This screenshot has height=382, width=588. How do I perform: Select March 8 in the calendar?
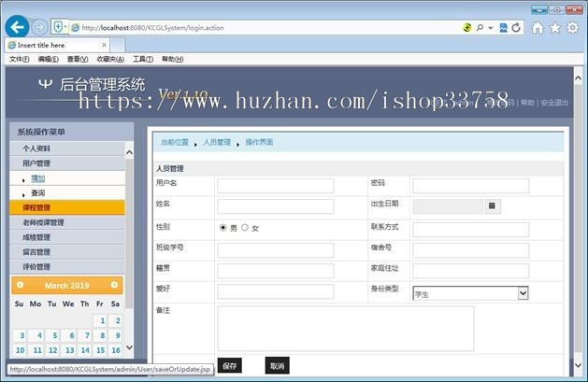[x=101, y=335]
